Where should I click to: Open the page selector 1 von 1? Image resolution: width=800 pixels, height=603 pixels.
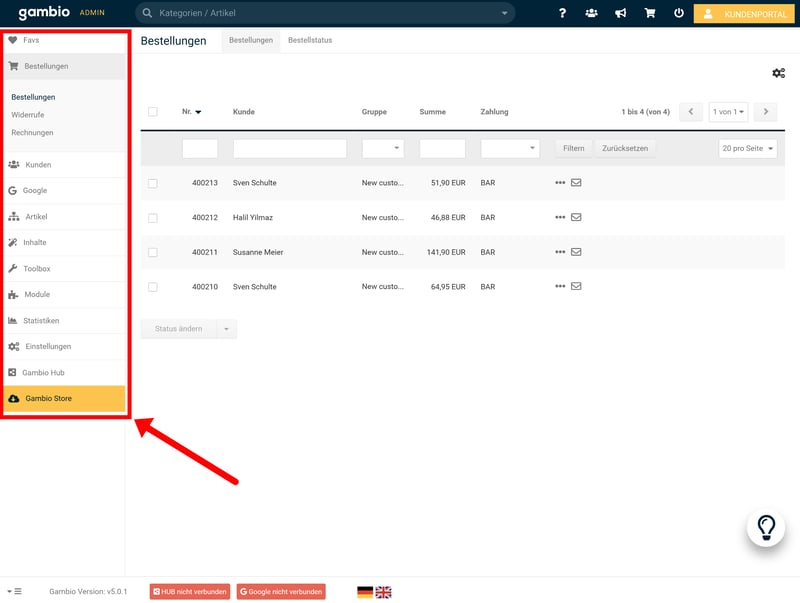click(728, 112)
